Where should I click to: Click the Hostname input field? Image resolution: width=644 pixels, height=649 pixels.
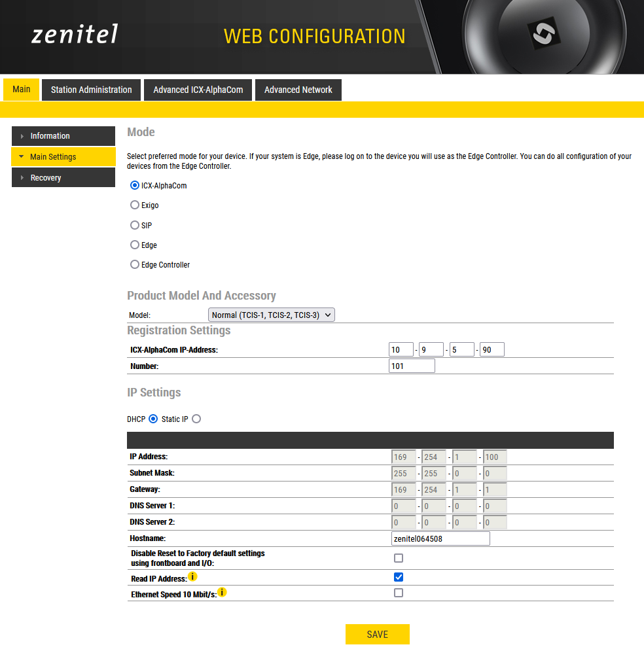tap(440, 538)
